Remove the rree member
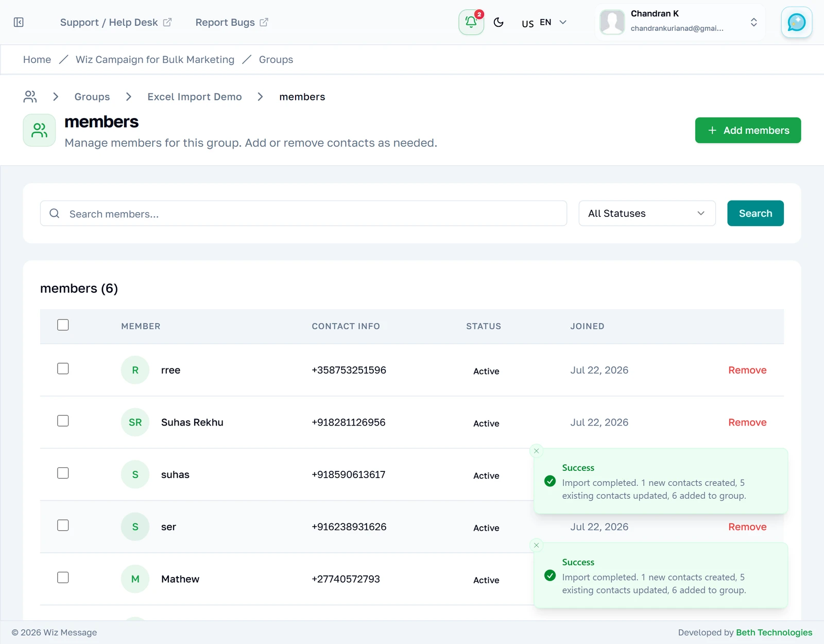The image size is (824, 644). [x=747, y=370]
